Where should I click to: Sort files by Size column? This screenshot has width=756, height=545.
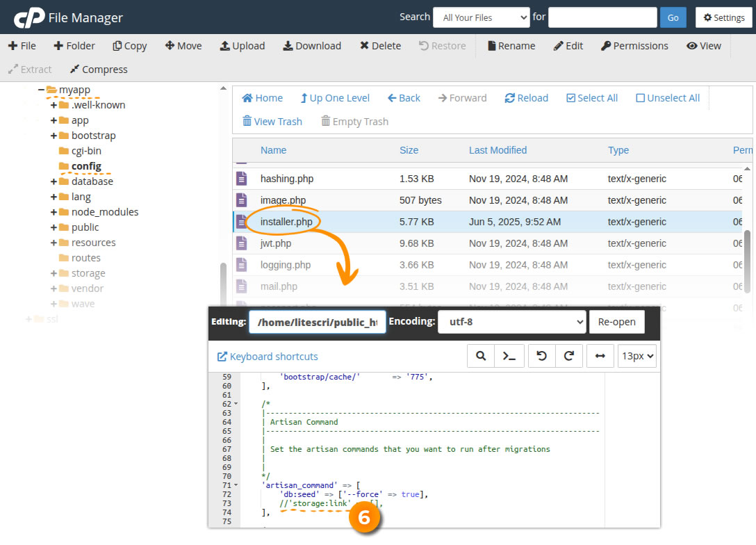tap(409, 150)
